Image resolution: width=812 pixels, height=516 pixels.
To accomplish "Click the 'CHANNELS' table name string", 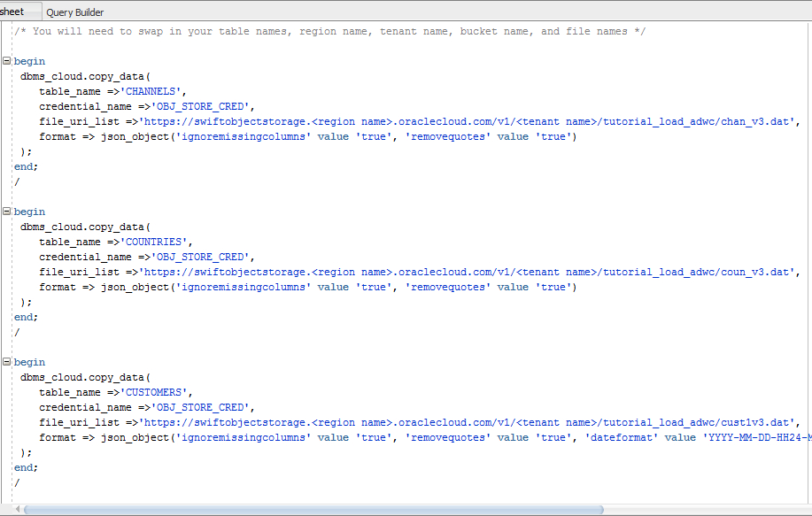I will [x=151, y=92].
